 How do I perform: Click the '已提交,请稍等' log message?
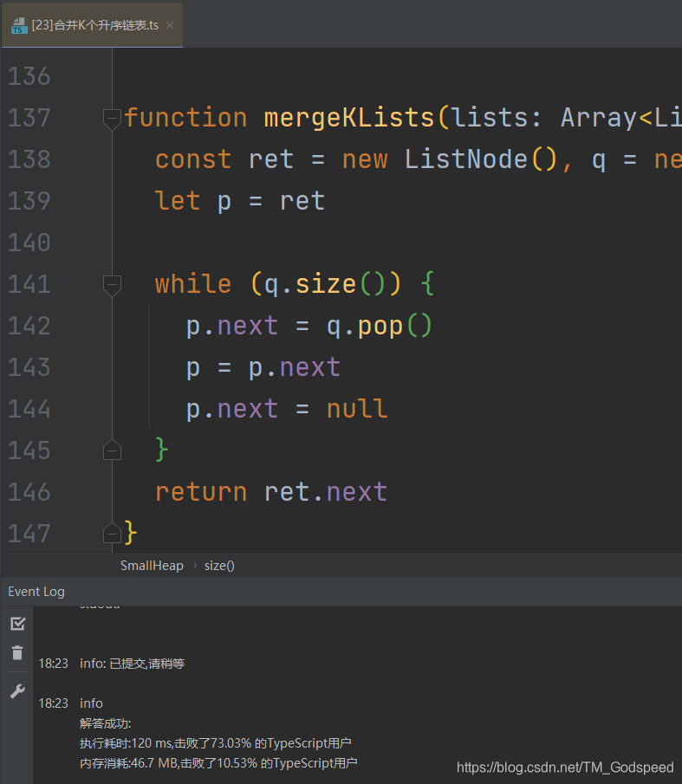[x=147, y=664]
